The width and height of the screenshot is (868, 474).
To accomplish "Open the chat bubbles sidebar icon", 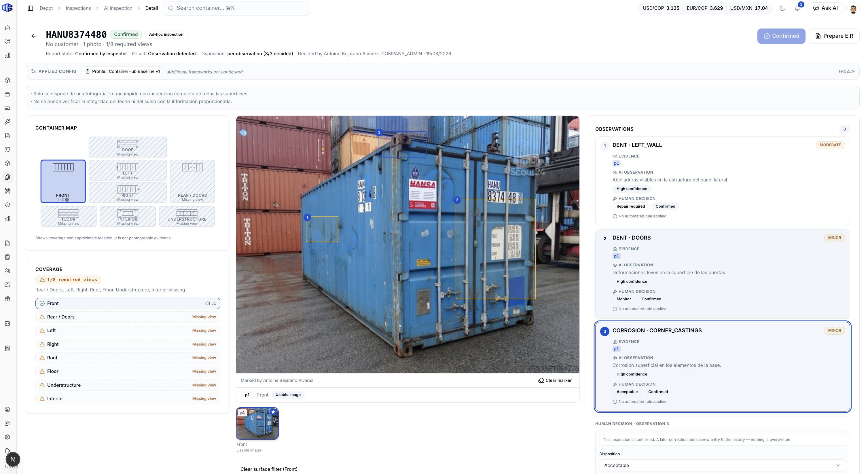I will click(x=7, y=41).
